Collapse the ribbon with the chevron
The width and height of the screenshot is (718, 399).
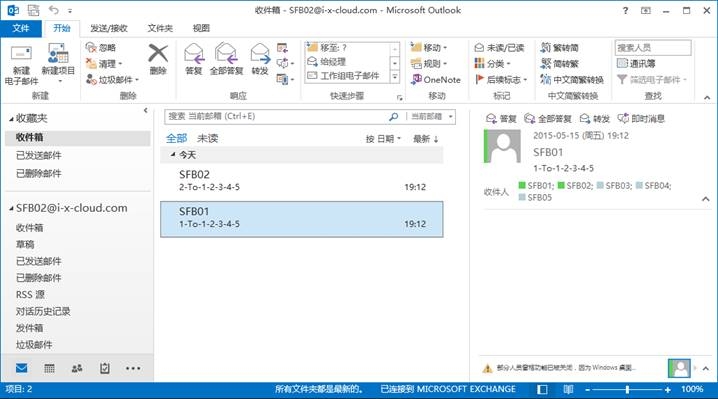coord(707,98)
